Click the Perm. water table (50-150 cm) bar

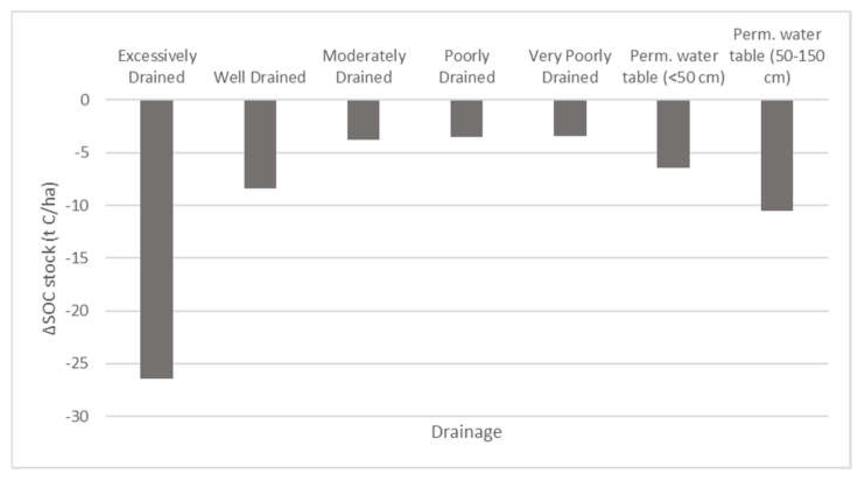click(777, 155)
